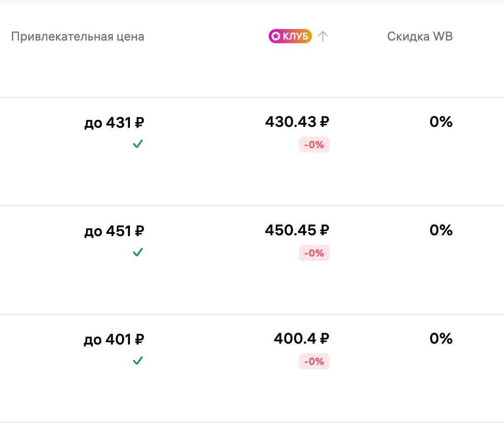Click the green checkmark under до 451 ₽
The image size is (504, 430).
click(x=138, y=252)
